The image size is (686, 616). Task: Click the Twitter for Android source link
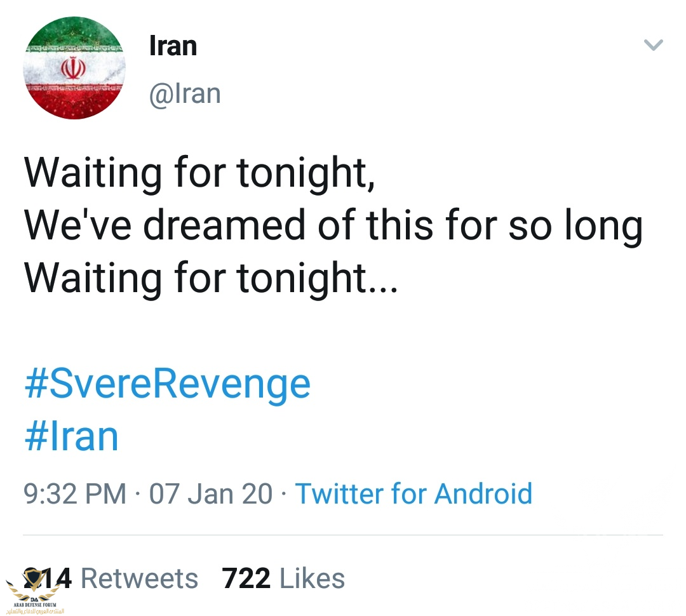414,493
